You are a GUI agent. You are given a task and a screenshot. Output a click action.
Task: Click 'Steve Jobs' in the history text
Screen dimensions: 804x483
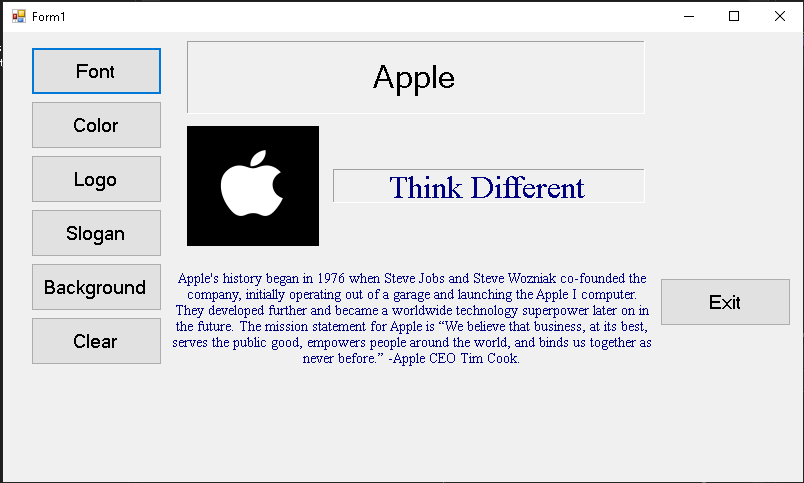(x=414, y=278)
